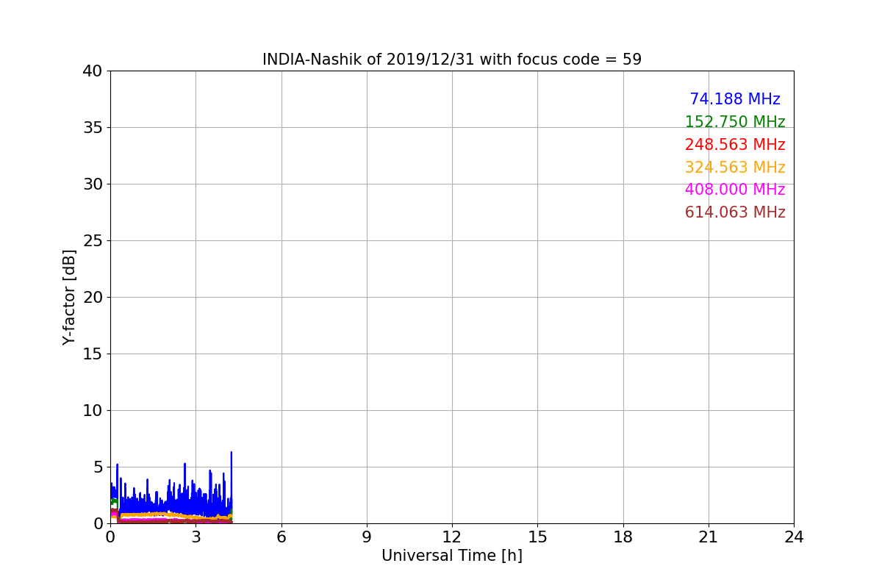Viewport: 882px width, 588px height.
Task: Select the 74.188 MHz legend label
Action: pos(735,99)
